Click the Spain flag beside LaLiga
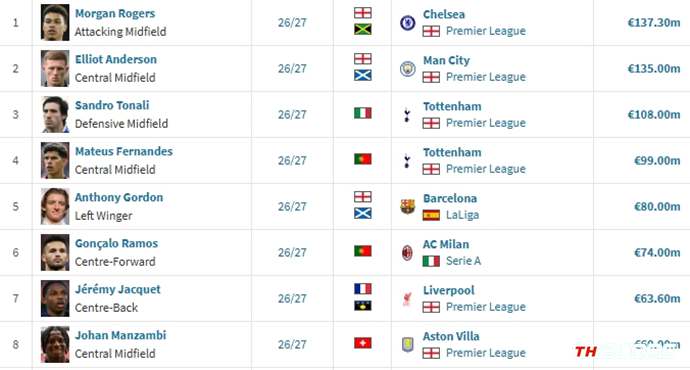690x370 pixels. (431, 215)
